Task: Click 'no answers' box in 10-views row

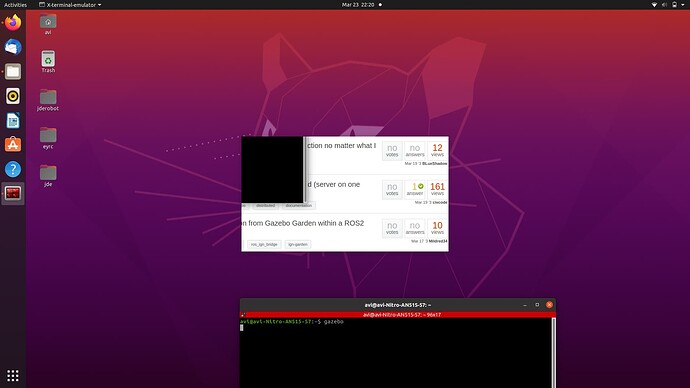Action: click(x=415, y=228)
